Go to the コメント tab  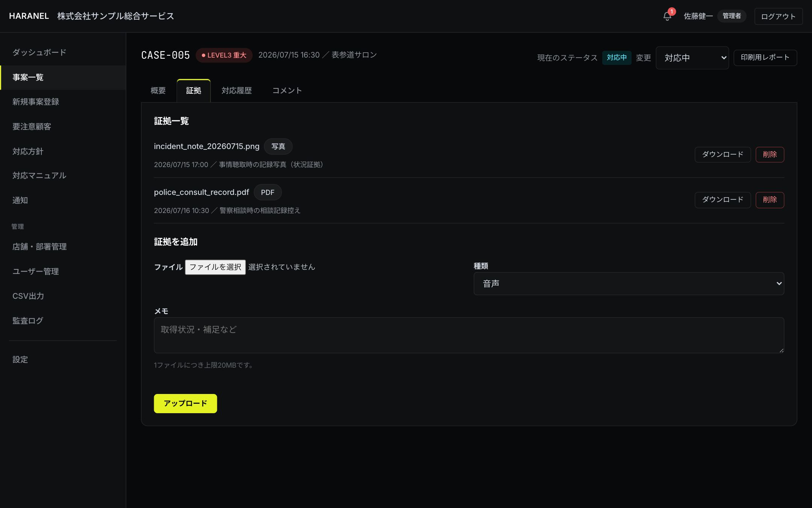coord(287,91)
